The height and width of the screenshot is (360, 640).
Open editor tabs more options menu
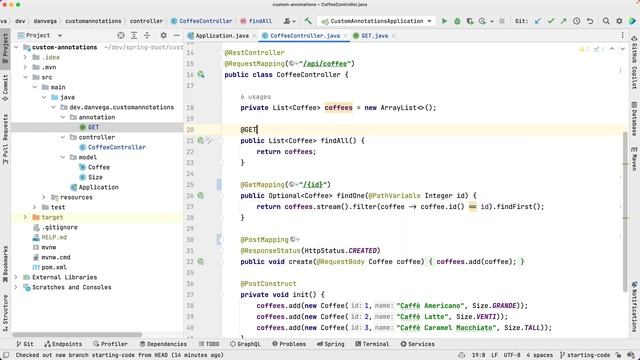pos(622,36)
